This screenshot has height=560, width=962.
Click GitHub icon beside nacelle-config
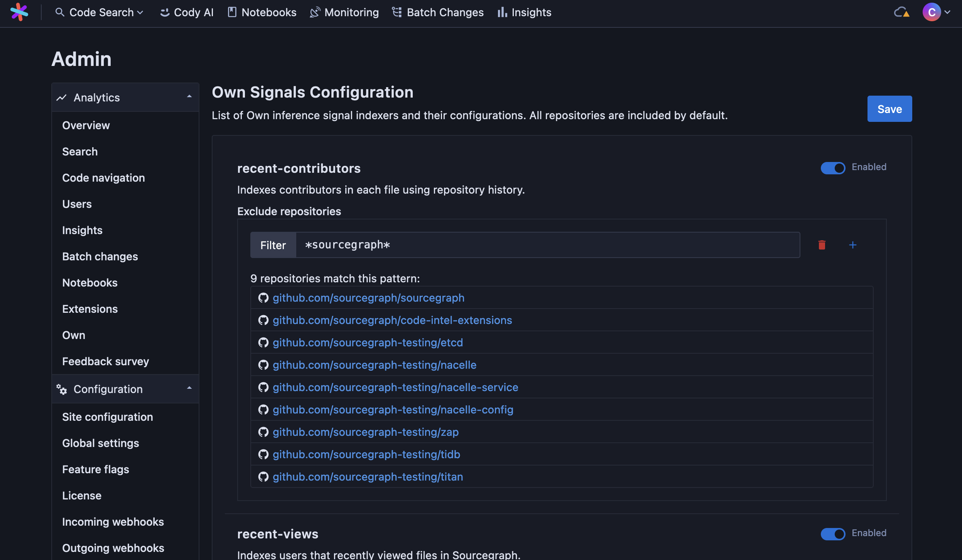[x=263, y=410]
